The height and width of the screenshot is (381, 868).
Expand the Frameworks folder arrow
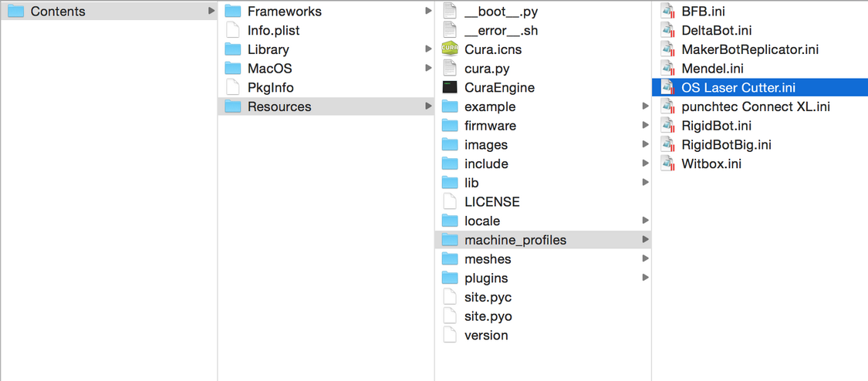click(x=428, y=11)
